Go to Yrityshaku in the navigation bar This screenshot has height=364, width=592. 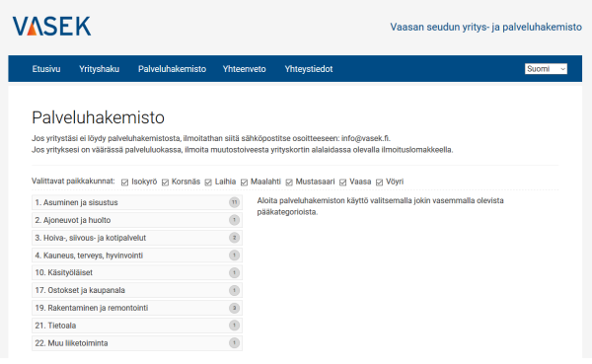click(x=100, y=69)
